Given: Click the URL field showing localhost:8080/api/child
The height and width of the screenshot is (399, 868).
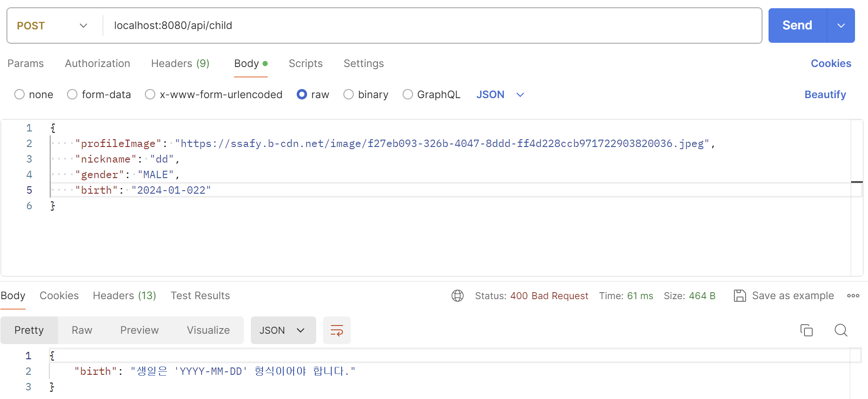Looking at the screenshot, I should pyautogui.click(x=303, y=26).
